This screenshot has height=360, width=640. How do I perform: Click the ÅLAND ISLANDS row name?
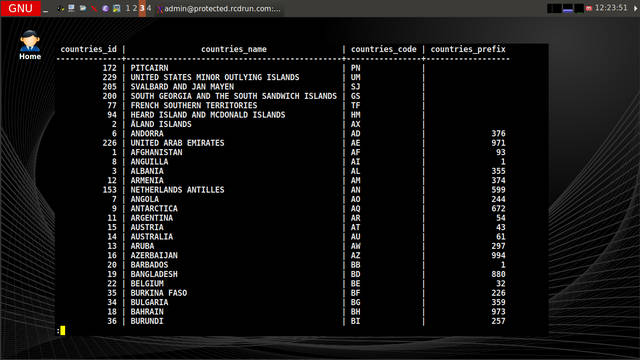(x=161, y=124)
